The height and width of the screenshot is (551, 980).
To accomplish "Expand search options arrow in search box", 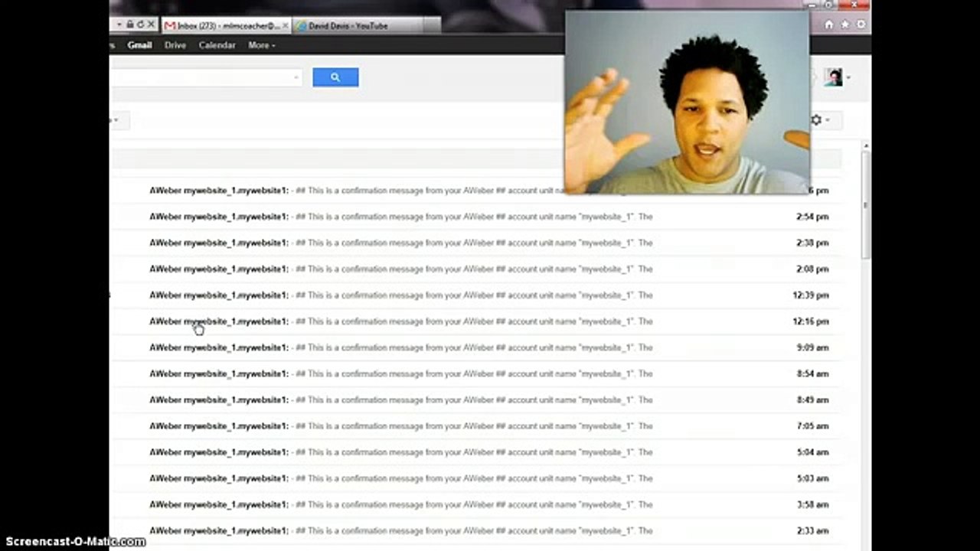I will [x=296, y=77].
